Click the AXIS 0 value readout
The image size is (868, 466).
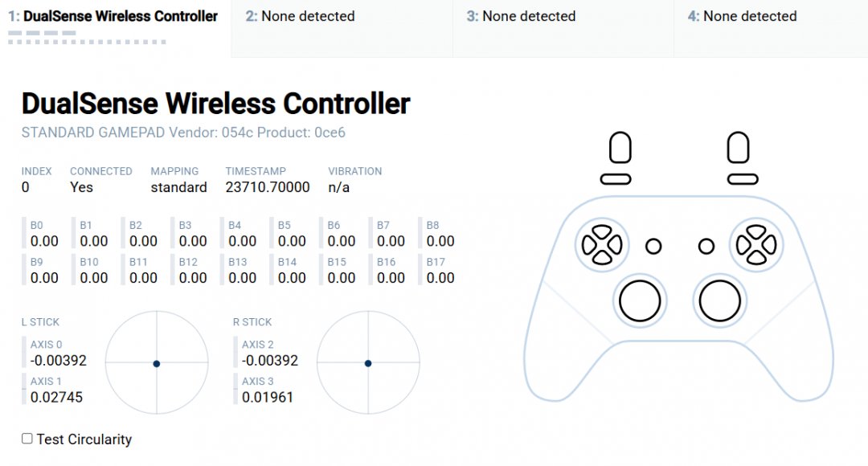point(58,361)
